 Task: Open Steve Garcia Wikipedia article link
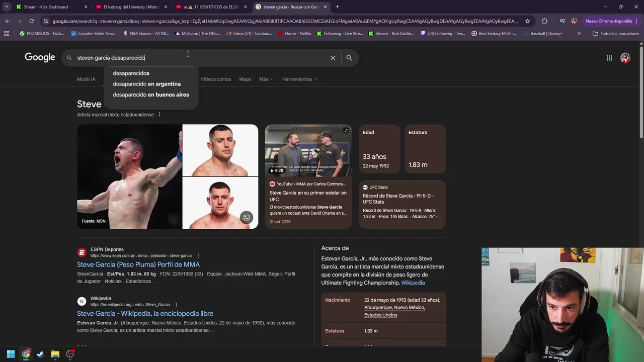tap(145, 313)
